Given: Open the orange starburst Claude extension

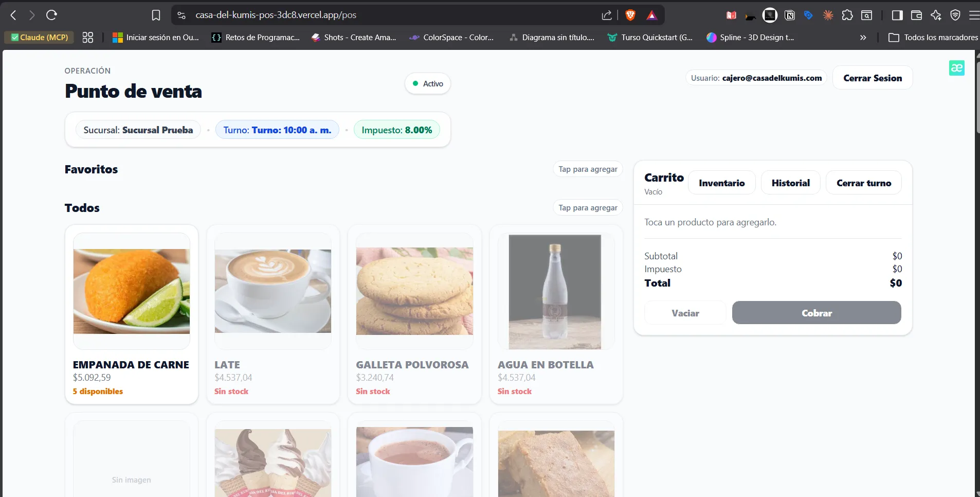Looking at the screenshot, I should click(x=828, y=15).
